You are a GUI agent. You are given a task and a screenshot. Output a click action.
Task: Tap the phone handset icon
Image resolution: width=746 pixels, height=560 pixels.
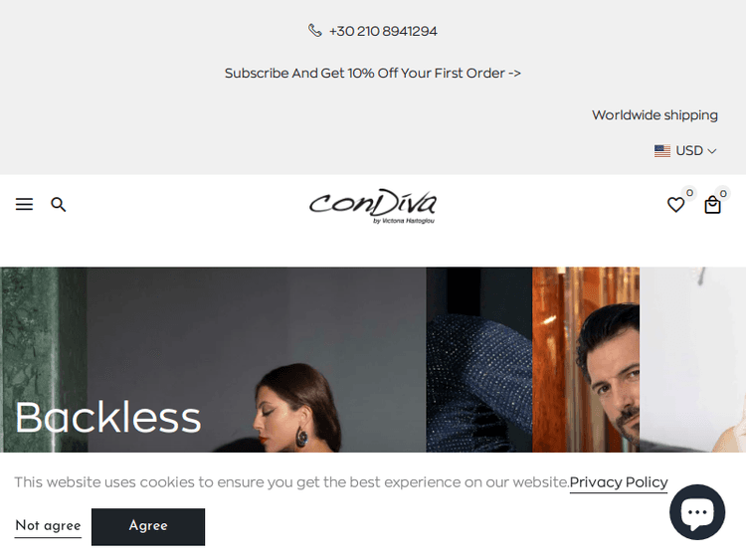[314, 31]
